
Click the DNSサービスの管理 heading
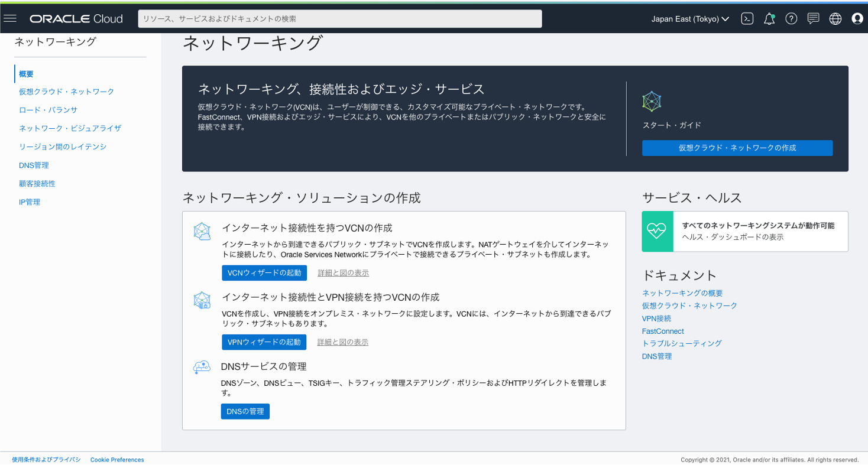[264, 366]
